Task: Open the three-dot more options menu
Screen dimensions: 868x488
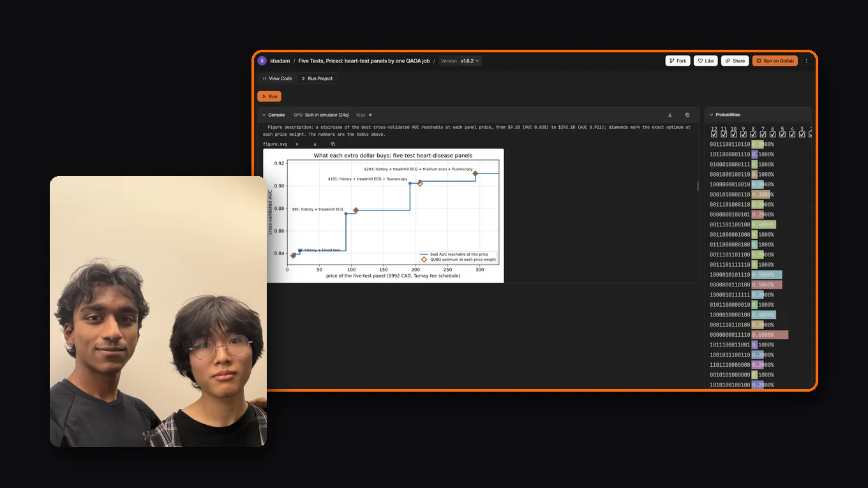Action: [806, 61]
